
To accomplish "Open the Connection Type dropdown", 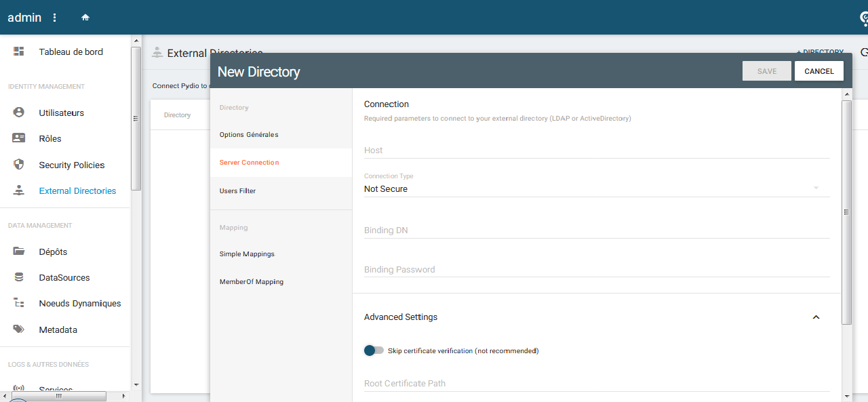I will coord(596,188).
